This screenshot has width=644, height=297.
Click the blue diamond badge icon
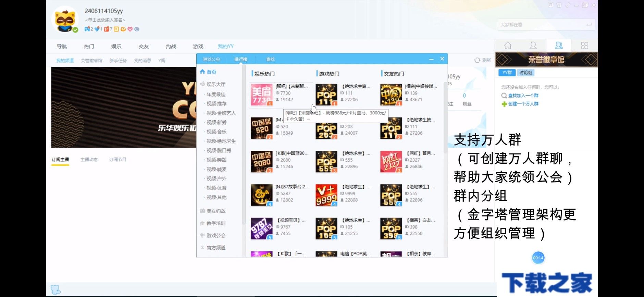[97, 29]
